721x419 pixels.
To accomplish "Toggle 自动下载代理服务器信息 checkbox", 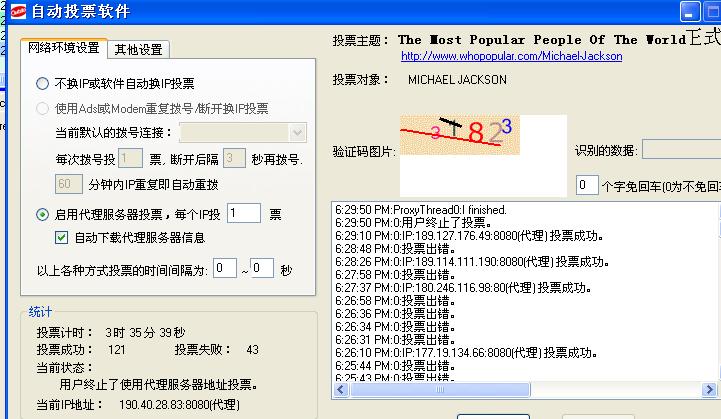I will [x=62, y=238].
